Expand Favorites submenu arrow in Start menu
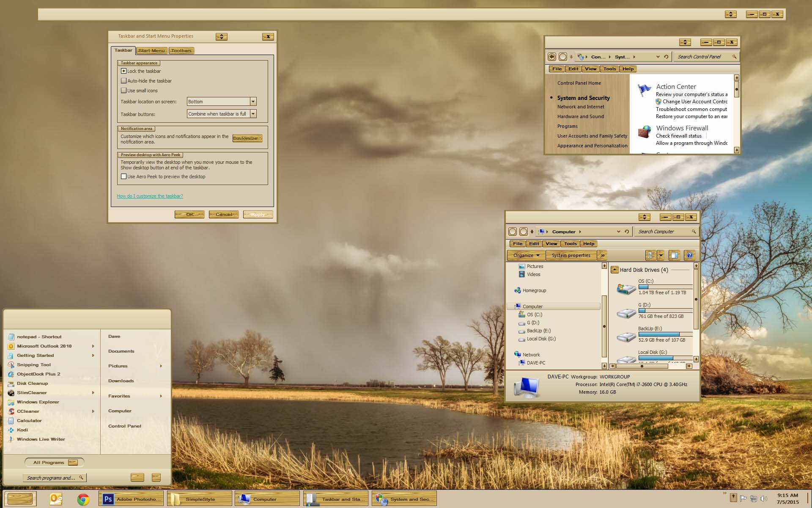Image resolution: width=812 pixels, height=508 pixels. [x=161, y=396]
